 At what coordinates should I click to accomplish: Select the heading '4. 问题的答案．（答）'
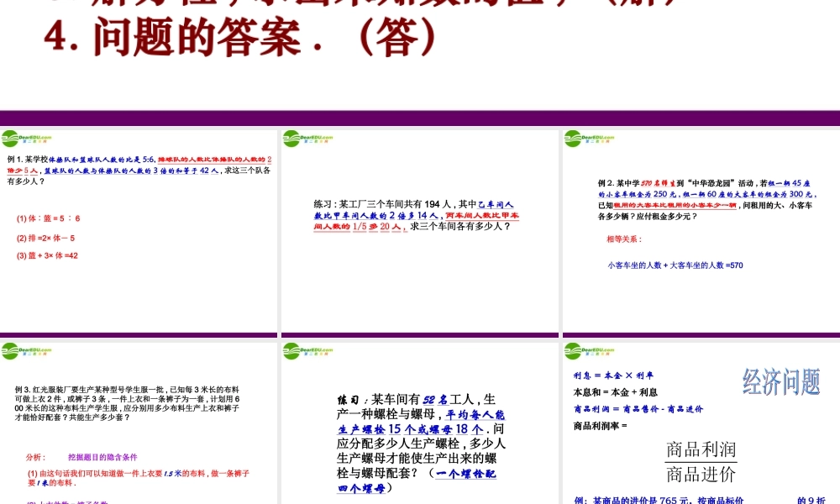[240, 38]
